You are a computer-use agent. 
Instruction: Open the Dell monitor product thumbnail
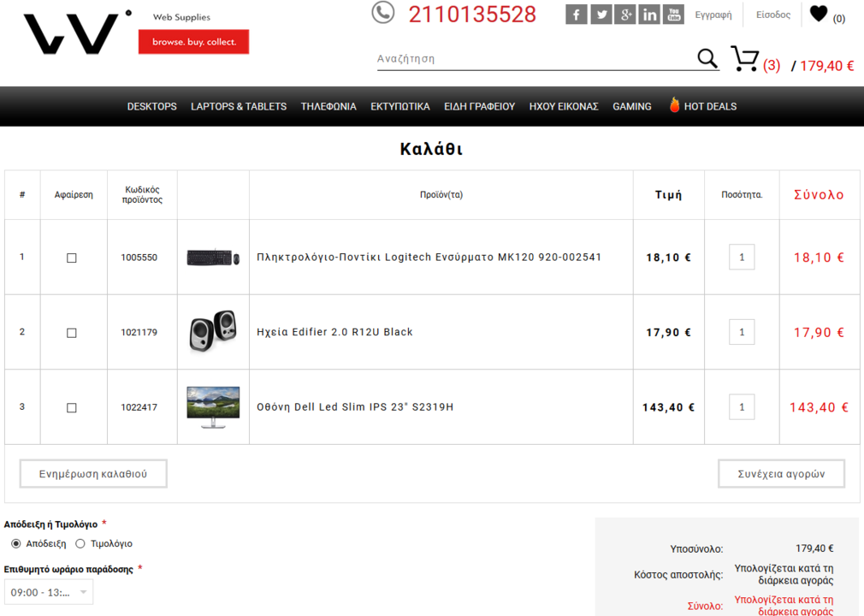(213, 408)
